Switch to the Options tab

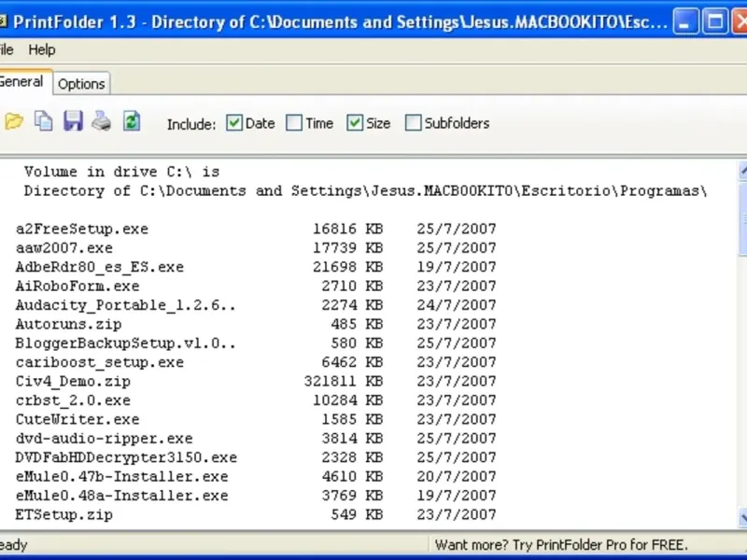[81, 84]
